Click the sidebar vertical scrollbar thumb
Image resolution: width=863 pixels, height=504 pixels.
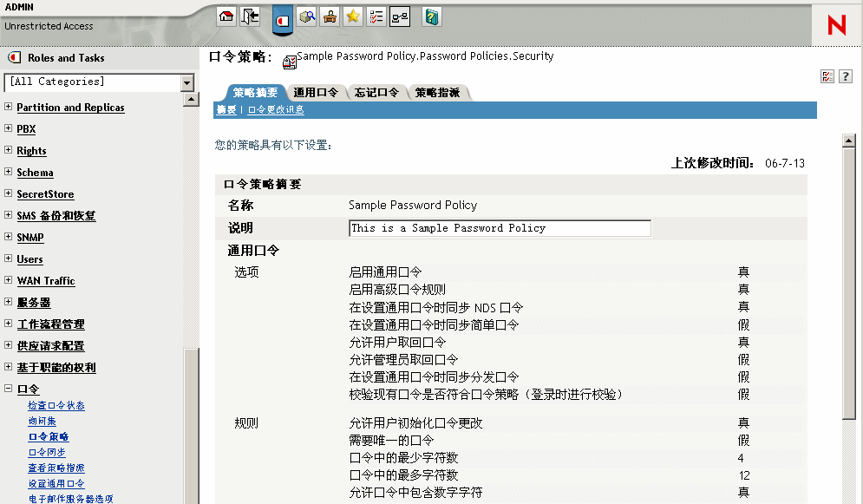point(191,427)
